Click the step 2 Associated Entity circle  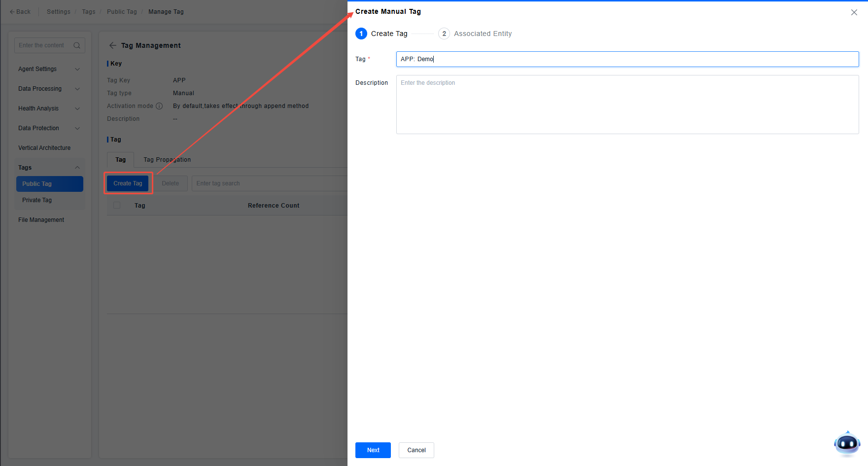point(444,34)
